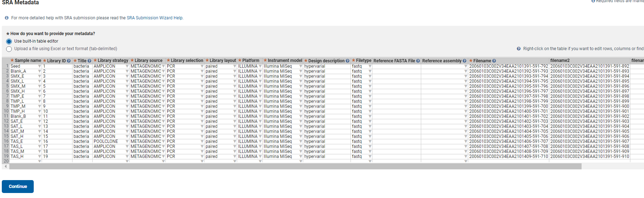Click the Sample name cell 'TMP_E'
The height and width of the screenshot is (198, 644).
[26, 96]
